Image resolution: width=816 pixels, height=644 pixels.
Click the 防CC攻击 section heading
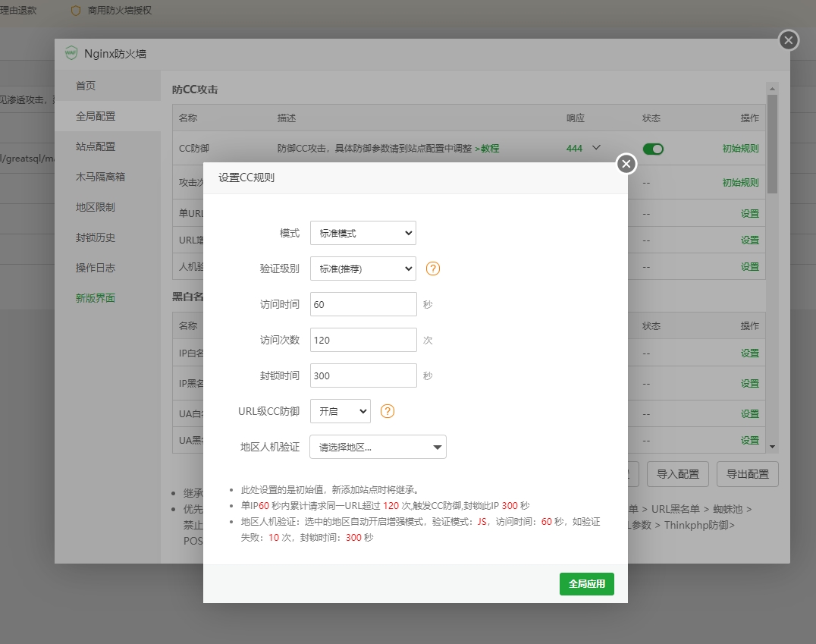point(195,90)
